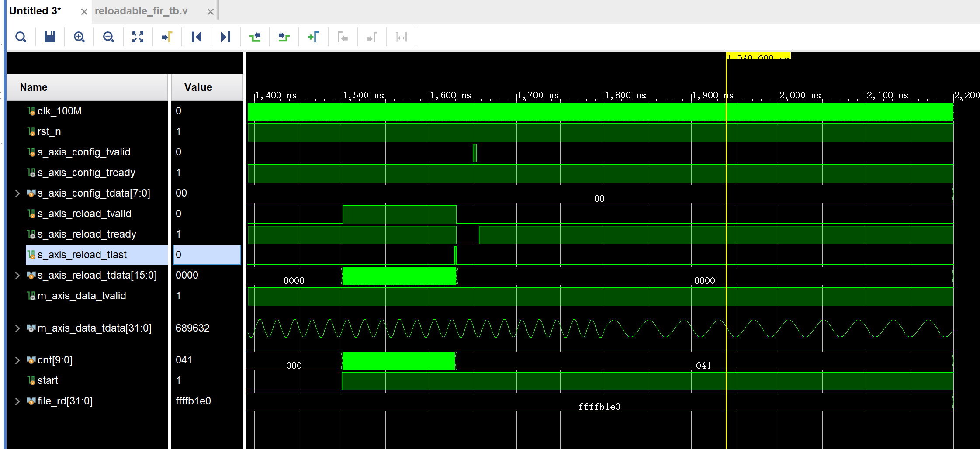Jump to the previous signal transition

pos(255,37)
